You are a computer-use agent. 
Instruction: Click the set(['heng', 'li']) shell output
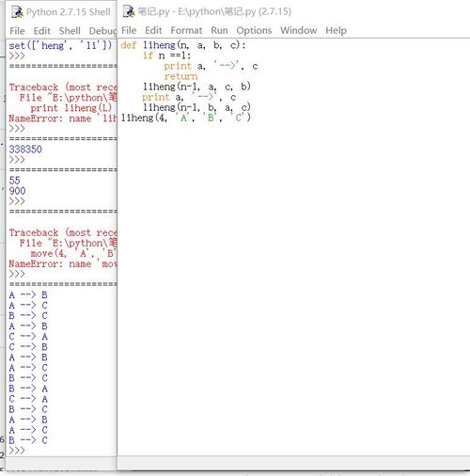pyautogui.click(x=60, y=45)
